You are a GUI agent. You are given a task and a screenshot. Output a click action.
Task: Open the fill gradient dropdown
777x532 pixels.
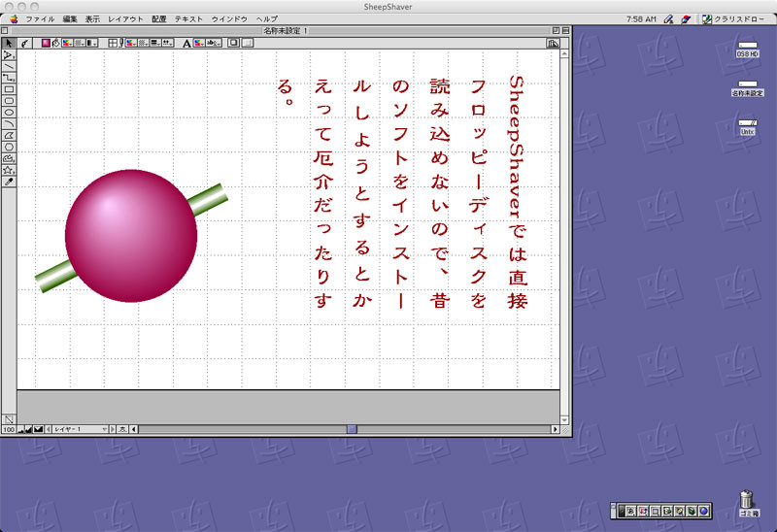click(x=91, y=43)
